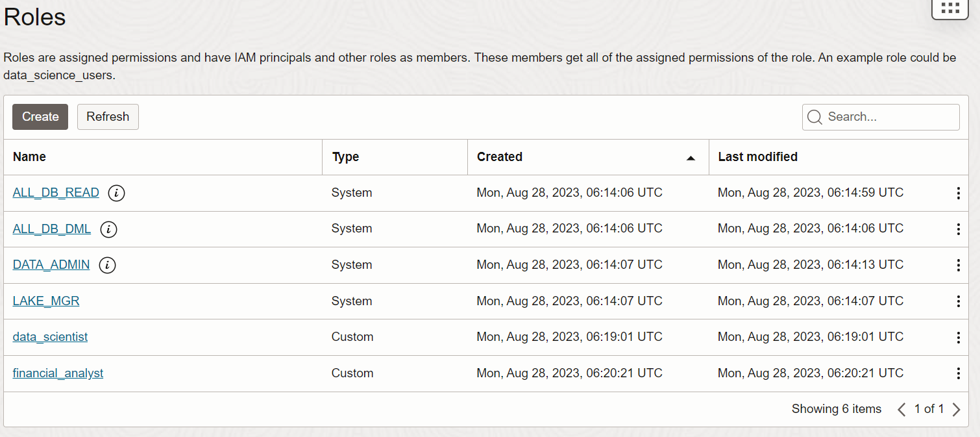Click the search magnifier icon
980x437 pixels.
coord(815,117)
